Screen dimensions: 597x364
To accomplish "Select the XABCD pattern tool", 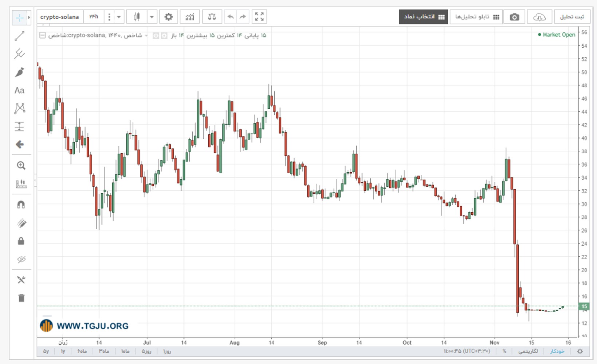I will (x=19, y=108).
